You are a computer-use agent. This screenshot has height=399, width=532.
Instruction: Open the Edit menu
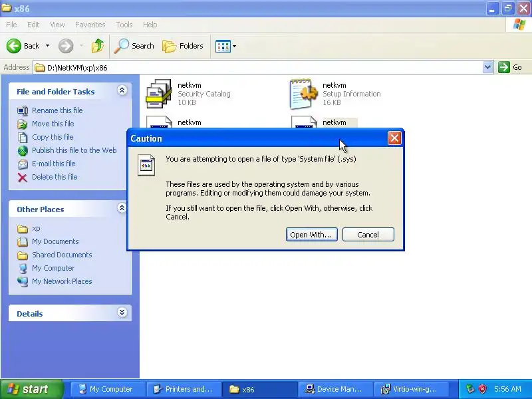pos(33,25)
